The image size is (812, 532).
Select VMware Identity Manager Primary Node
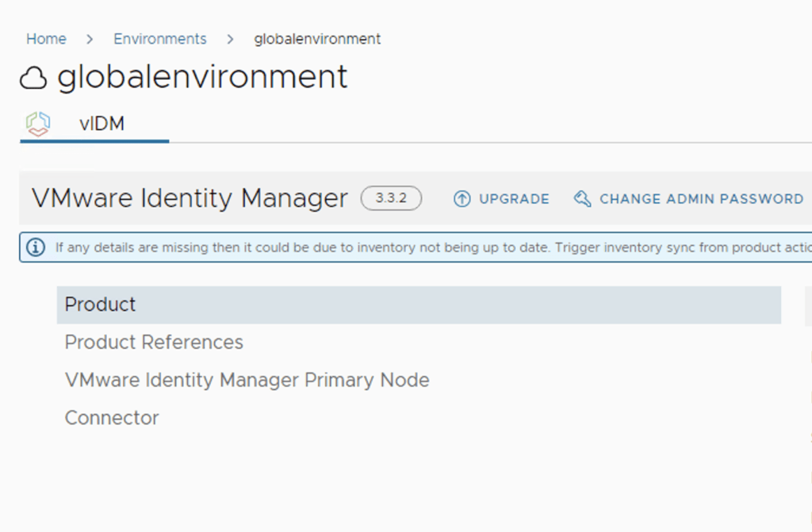[x=247, y=380]
